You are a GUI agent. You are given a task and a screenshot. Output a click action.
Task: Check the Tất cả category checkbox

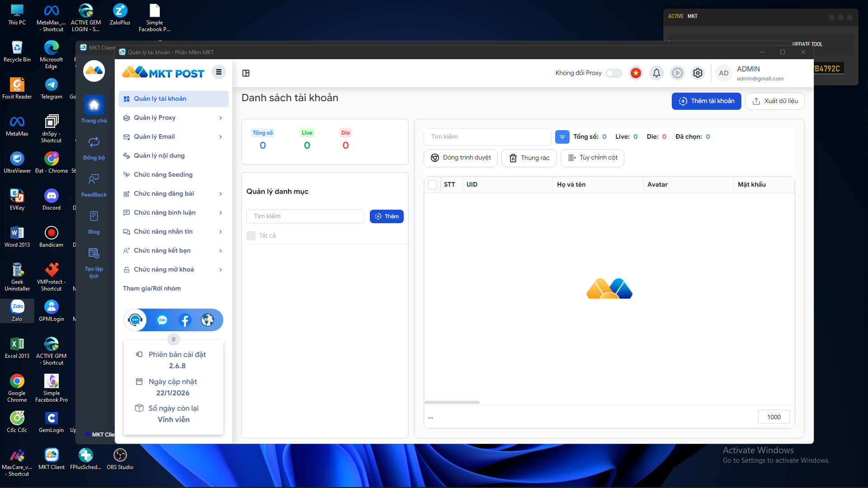pos(251,236)
